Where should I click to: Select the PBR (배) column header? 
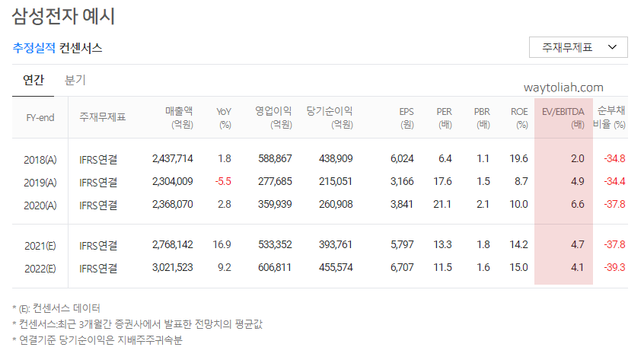[x=482, y=118]
